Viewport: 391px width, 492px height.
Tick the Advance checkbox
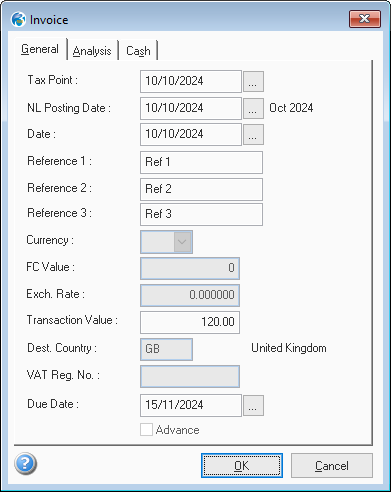(x=146, y=430)
